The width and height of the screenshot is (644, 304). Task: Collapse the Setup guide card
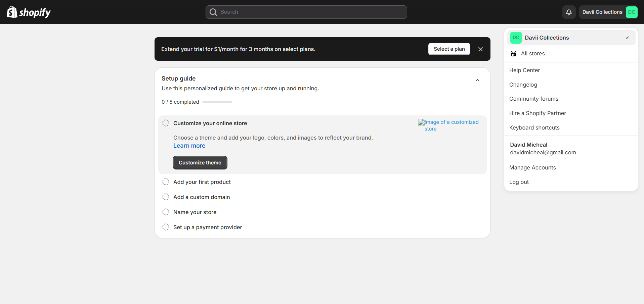[x=477, y=81]
